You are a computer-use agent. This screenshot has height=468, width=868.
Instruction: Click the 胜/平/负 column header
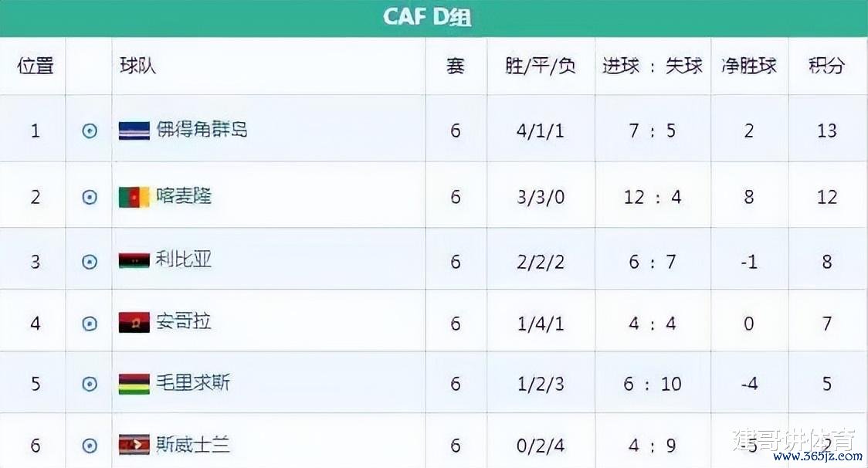point(541,66)
